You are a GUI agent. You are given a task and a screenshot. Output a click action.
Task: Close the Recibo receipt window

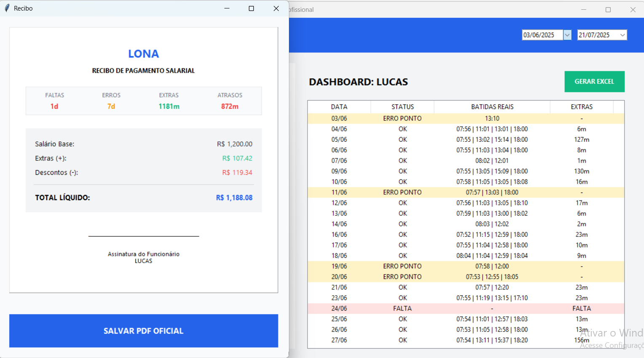[x=276, y=8]
